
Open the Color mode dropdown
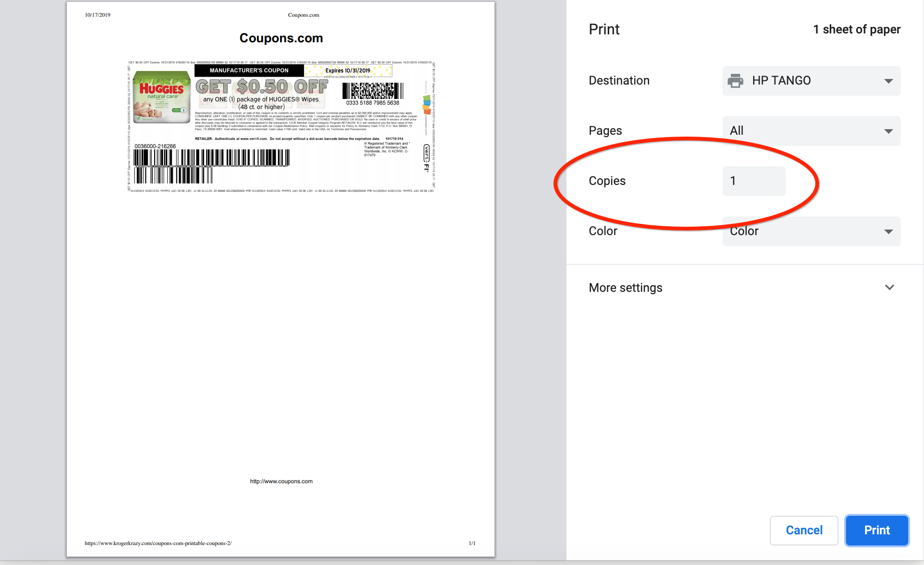pos(810,231)
